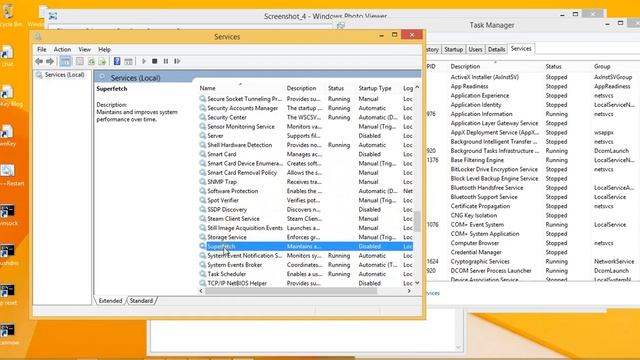Screen dimensions: 640x360
Task: Toggle Show/Hide Console Tree toolbar icon
Action: click(x=65, y=61)
